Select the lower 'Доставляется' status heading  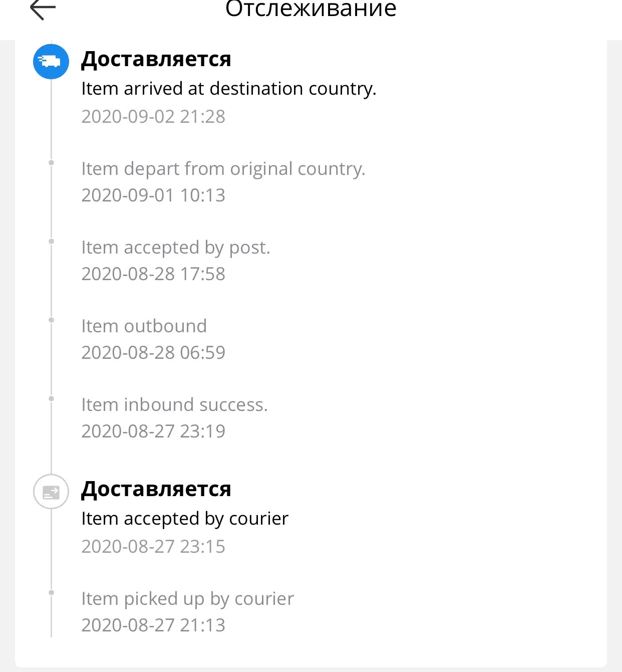click(156, 489)
